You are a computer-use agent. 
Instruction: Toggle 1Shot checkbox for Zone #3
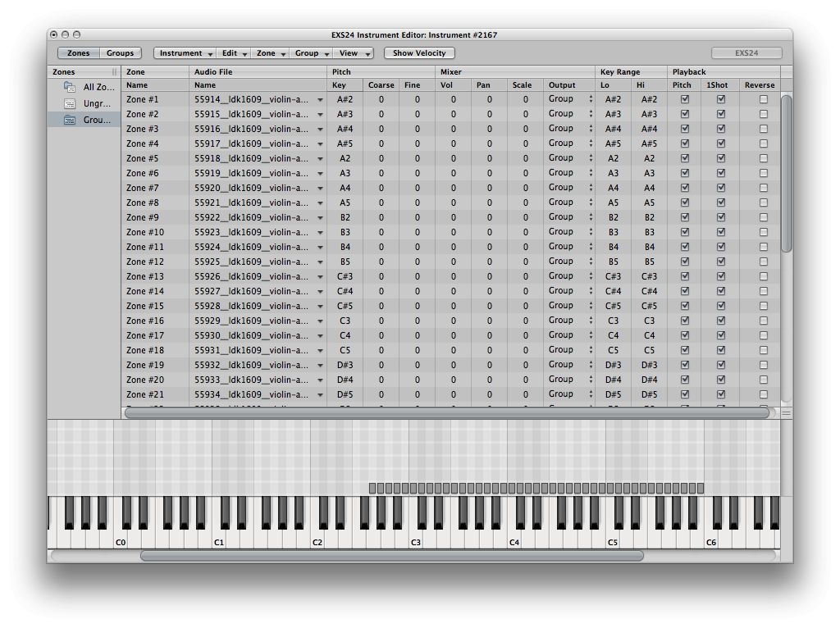(721, 129)
